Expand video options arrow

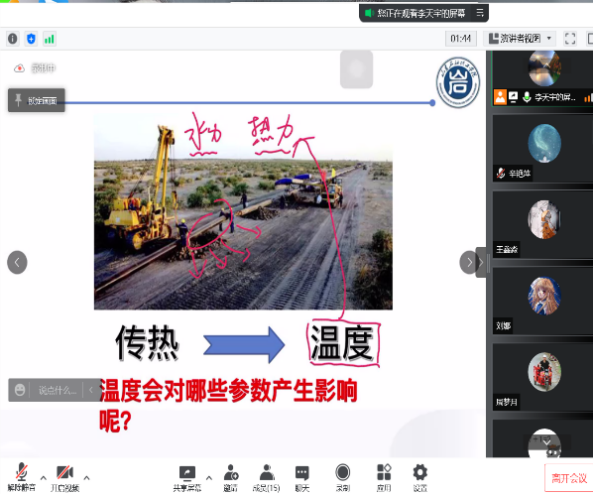tap(87, 478)
